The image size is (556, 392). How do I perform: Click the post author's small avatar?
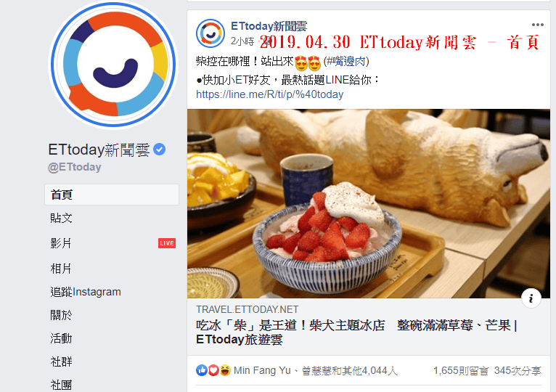click(210, 33)
